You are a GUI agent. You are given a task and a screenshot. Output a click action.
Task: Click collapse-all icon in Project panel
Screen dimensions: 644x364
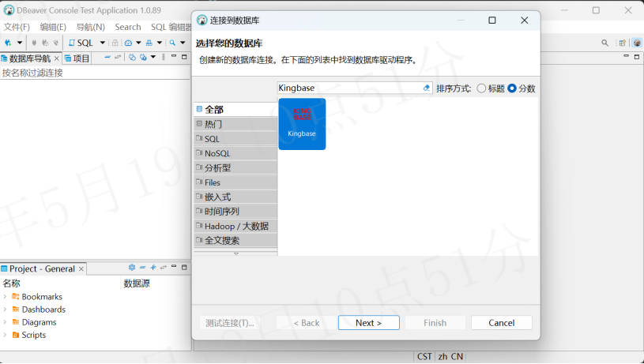click(x=142, y=267)
